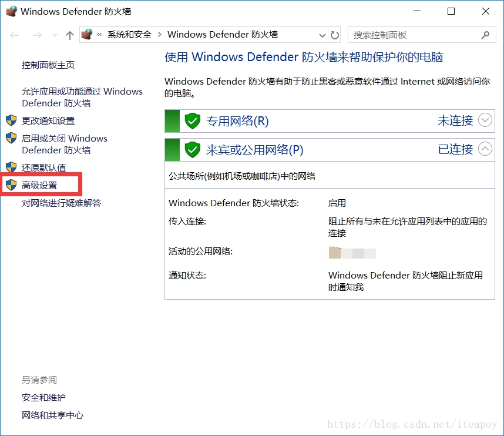
Task: Go up one level with the Up arrow
Action: click(70, 35)
